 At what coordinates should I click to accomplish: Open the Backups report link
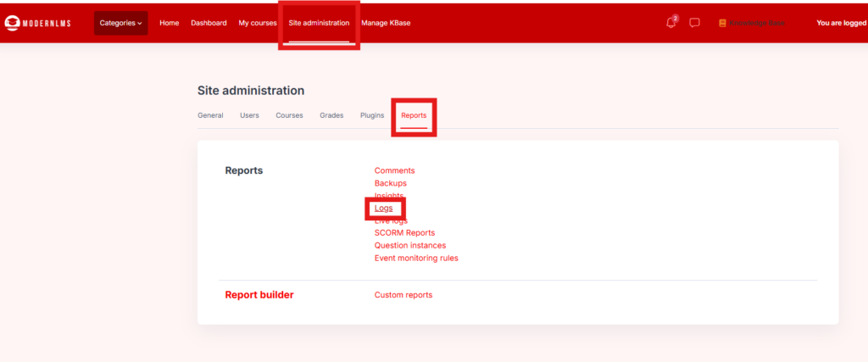click(390, 183)
